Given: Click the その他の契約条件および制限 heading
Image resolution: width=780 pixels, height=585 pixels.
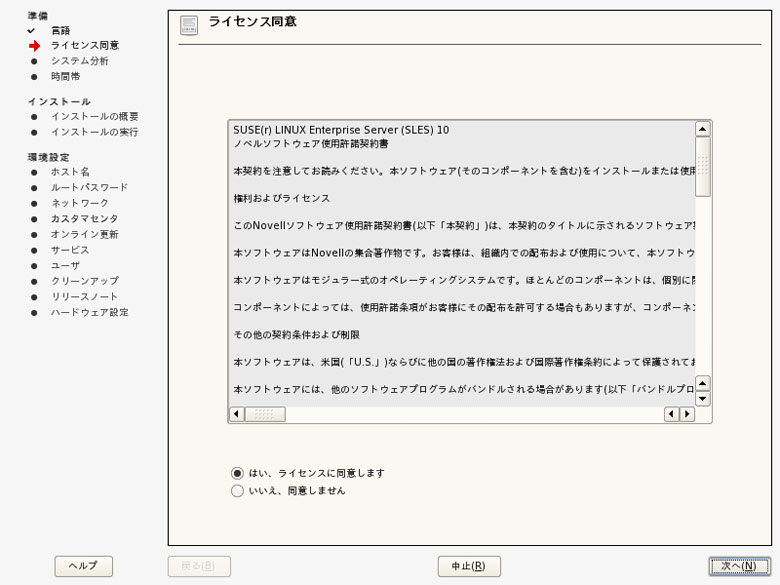Looking at the screenshot, I should pos(296,335).
